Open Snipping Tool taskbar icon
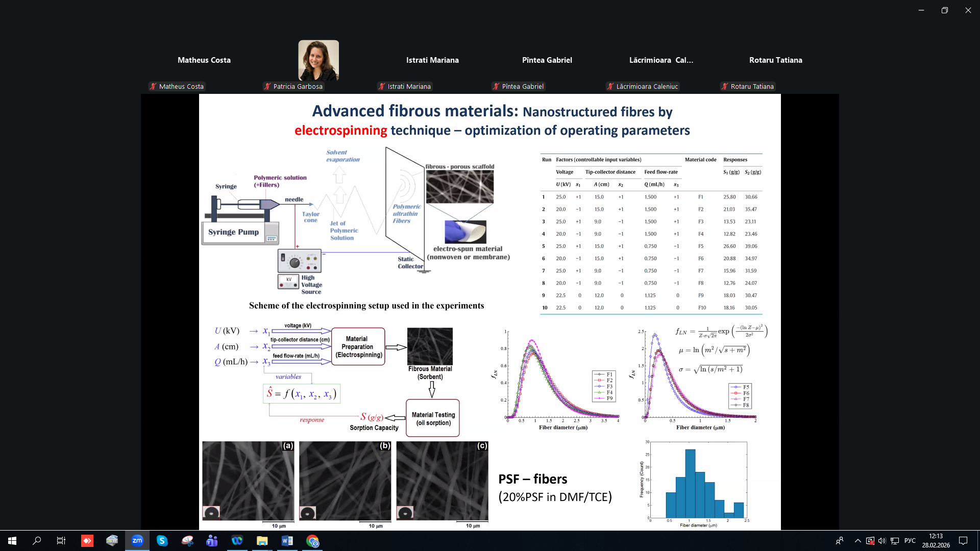 (x=187, y=541)
